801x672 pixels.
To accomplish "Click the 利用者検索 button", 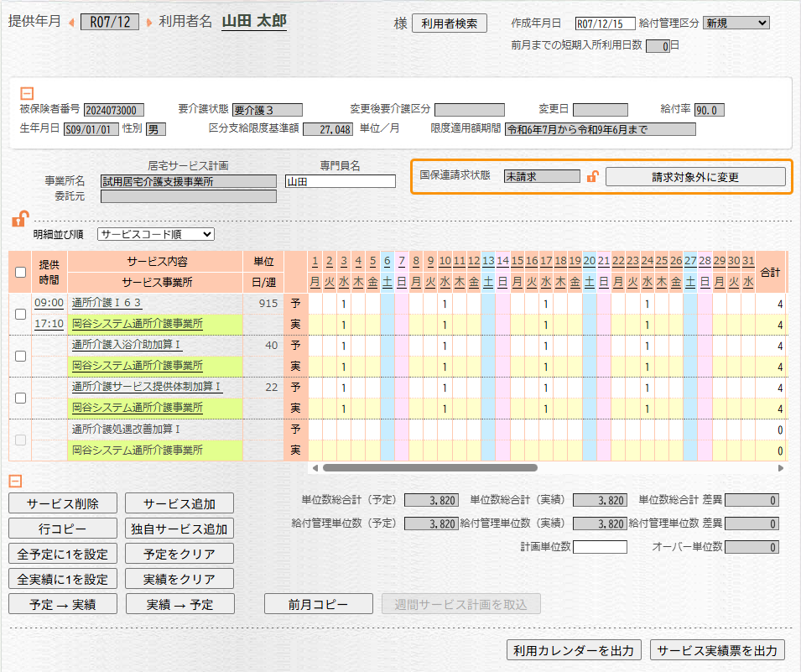I will (x=450, y=23).
